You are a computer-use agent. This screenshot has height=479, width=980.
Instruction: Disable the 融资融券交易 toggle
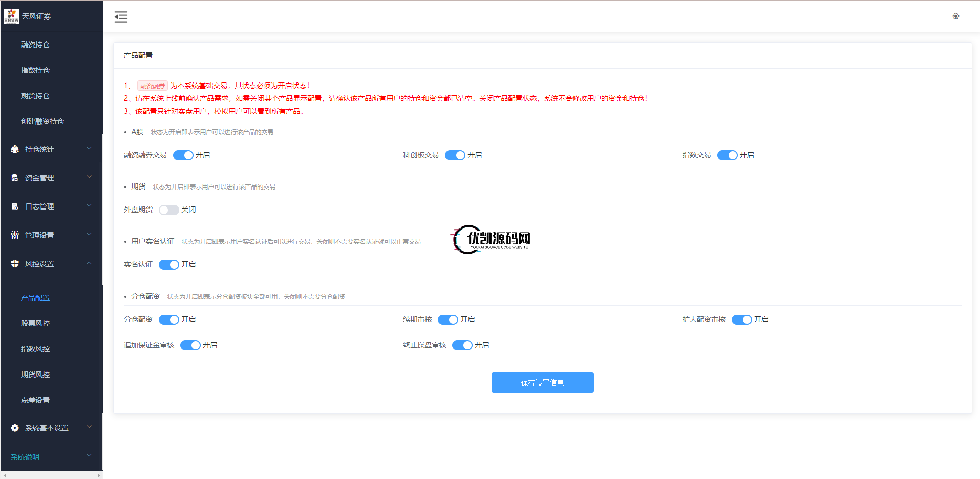click(183, 155)
